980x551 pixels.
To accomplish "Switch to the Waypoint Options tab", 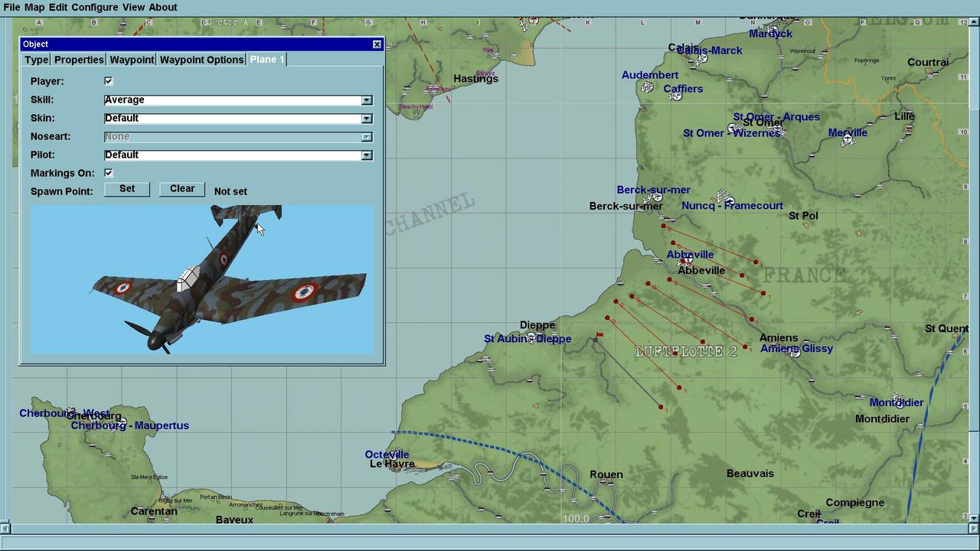I will click(x=201, y=60).
